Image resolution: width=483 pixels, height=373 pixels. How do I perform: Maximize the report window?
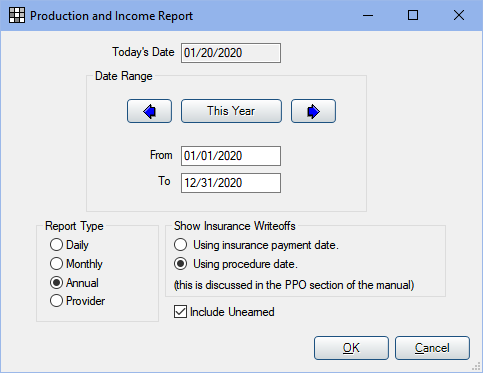[x=413, y=15]
